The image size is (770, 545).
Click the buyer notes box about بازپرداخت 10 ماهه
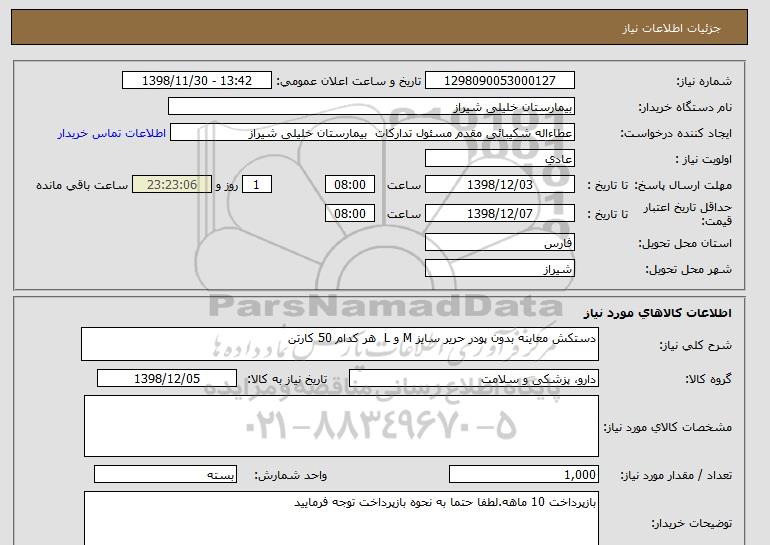[x=341, y=518]
